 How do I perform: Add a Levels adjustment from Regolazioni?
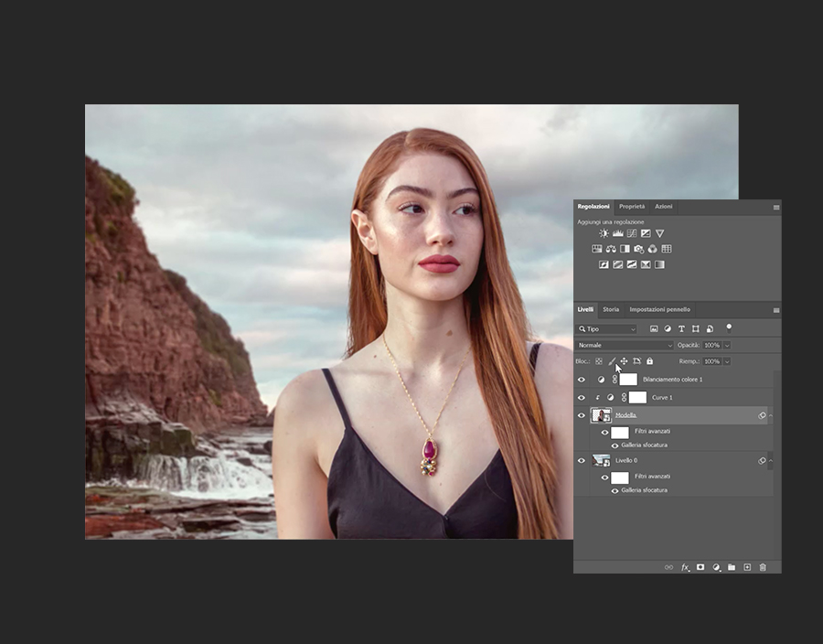tap(618, 233)
